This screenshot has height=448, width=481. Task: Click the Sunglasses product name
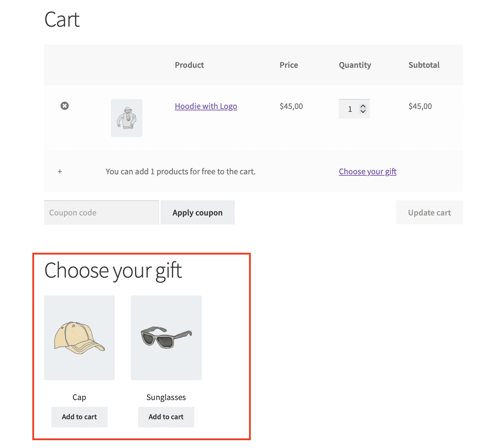click(166, 397)
